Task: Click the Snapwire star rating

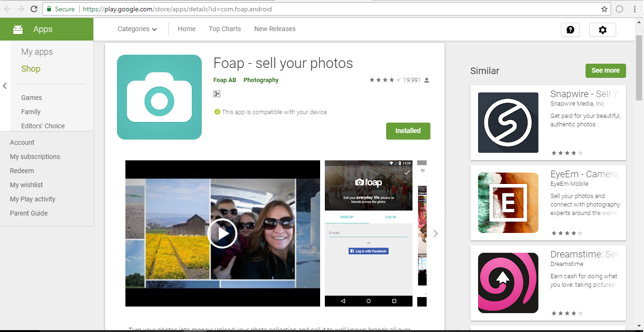Action: pos(567,153)
